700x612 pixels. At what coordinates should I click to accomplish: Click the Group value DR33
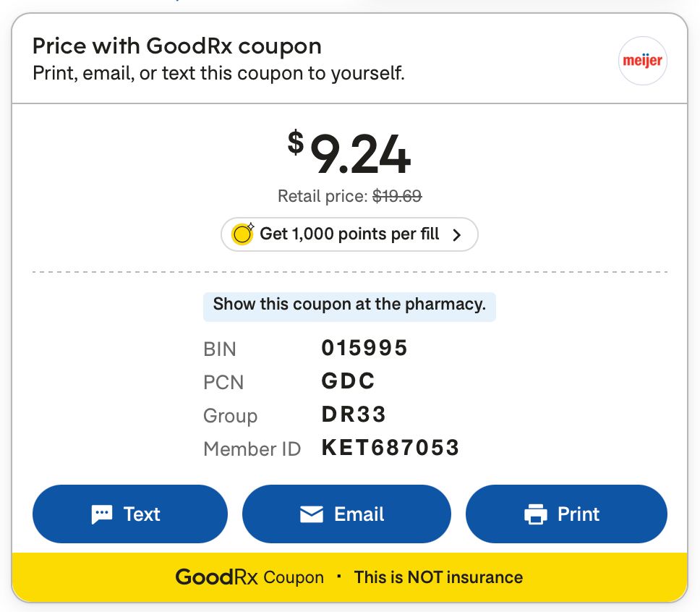(354, 414)
